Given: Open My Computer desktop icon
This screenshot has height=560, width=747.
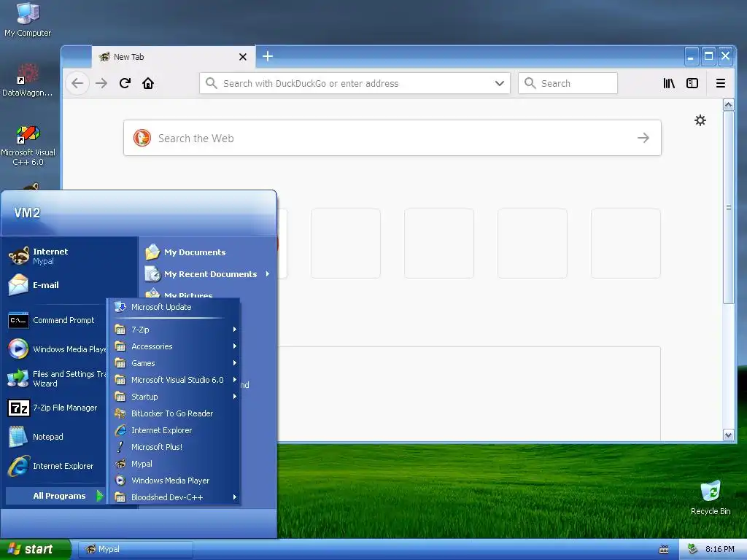Looking at the screenshot, I should pos(28,20).
